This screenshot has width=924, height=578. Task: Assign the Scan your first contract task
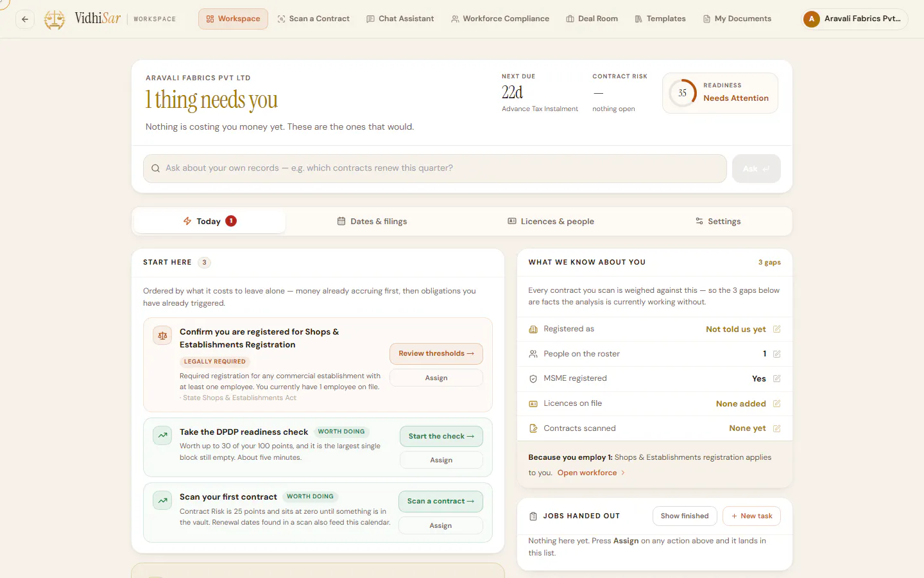pyautogui.click(x=441, y=525)
